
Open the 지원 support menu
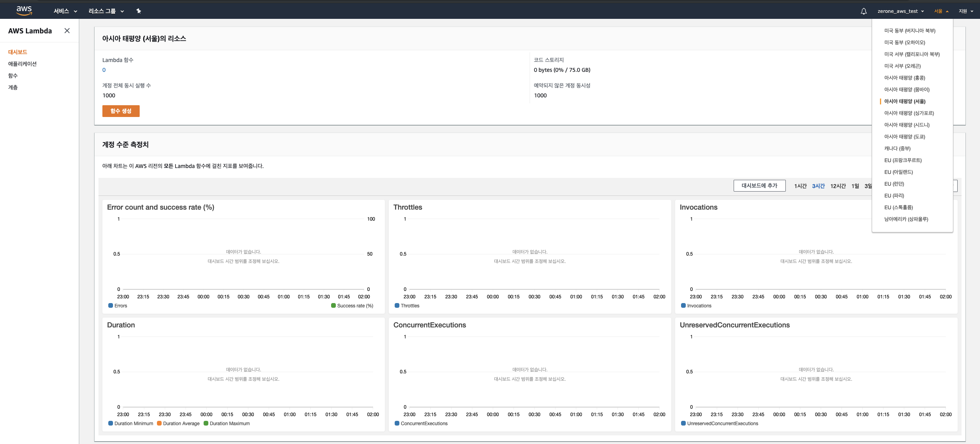point(965,11)
